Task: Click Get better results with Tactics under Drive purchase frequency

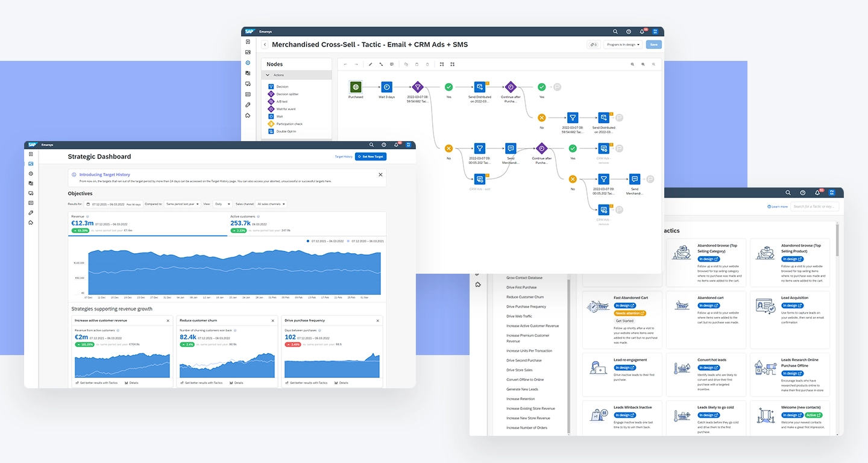Action: coord(307,383)
